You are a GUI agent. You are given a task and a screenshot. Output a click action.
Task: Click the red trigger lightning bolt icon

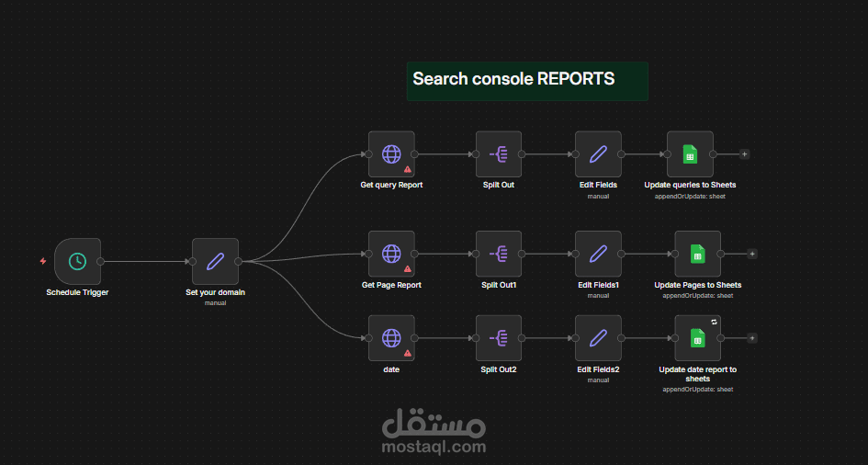coord(43,261)
